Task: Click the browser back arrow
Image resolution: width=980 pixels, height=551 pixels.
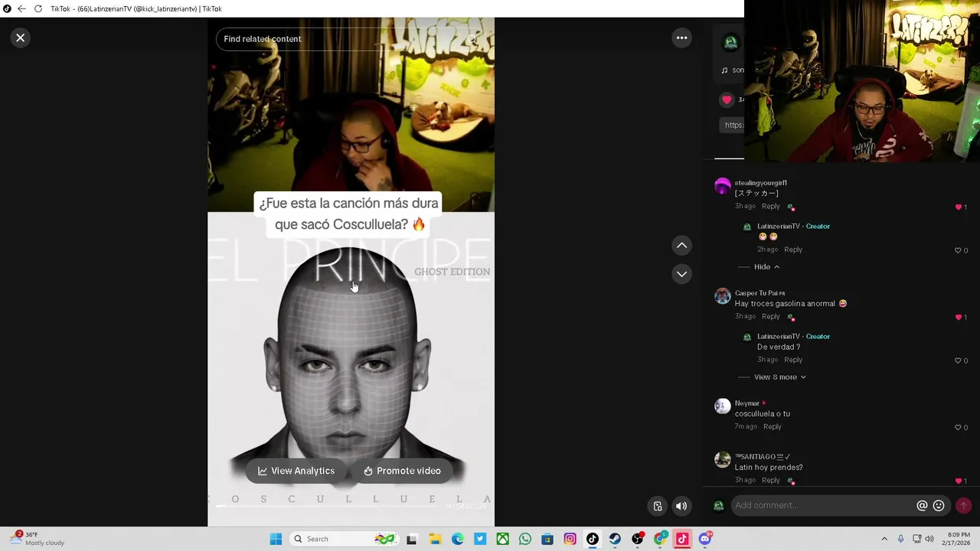Action: click(21, 8)
